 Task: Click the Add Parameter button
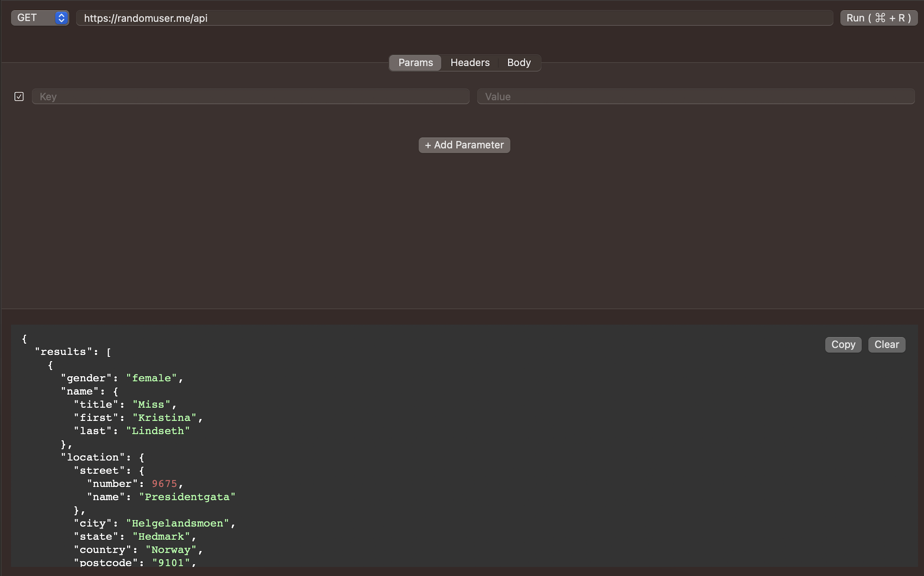coord(464,145)
